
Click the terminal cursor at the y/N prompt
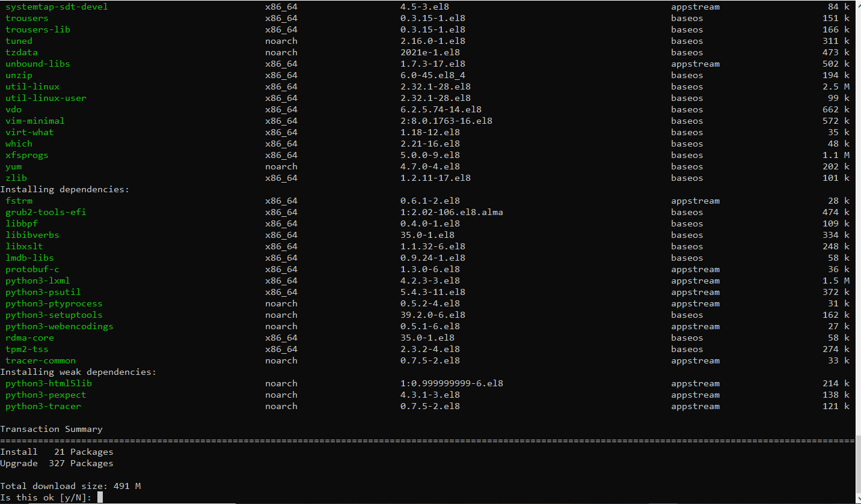pos(100,497)
